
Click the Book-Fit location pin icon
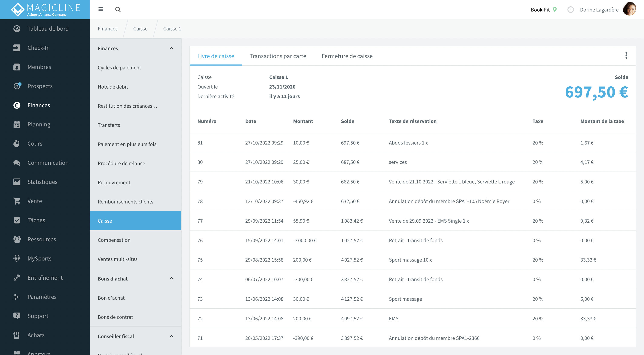click(x=555, y=10)
